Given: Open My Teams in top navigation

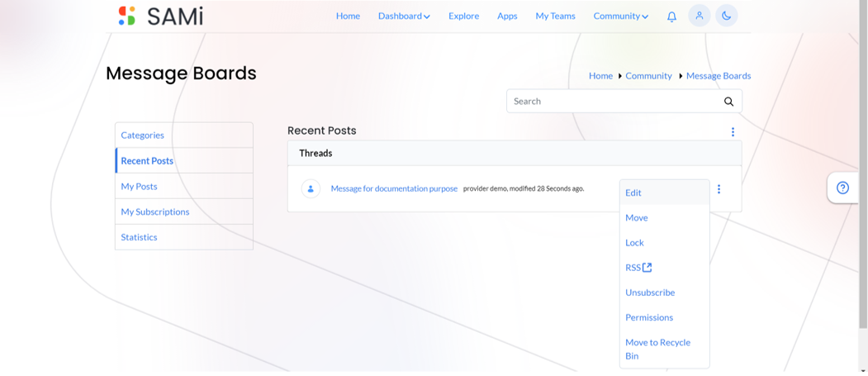Looking at the screenshot, I should [x=555, y=16].
